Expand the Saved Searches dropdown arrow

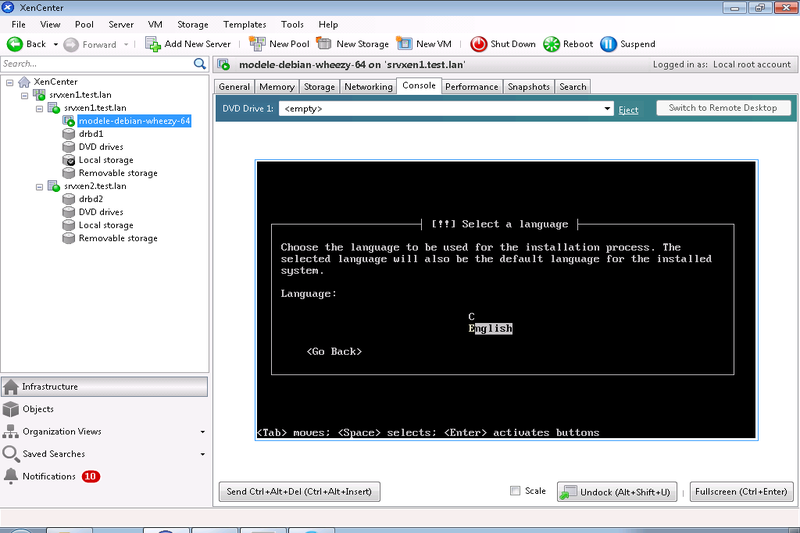pyautogui.click(x=203, y=454)
